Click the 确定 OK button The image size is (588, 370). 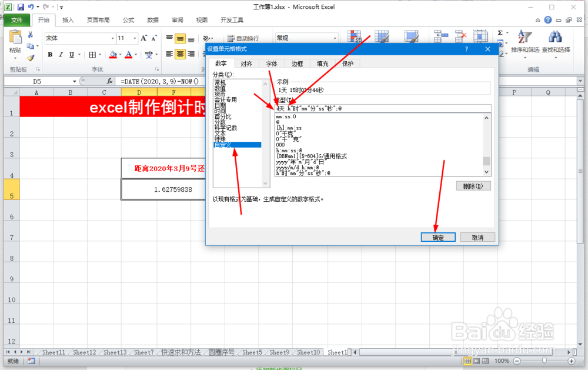[x=438, y=238]
